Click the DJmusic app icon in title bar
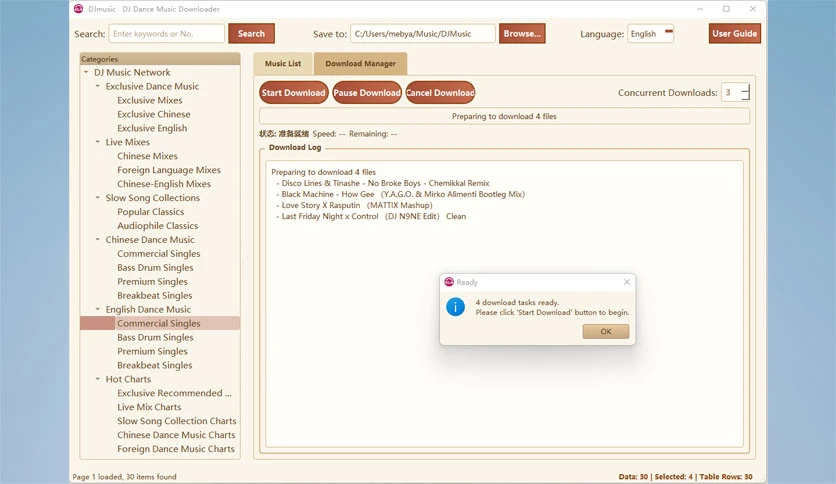The height and width of the screenshot is (484, 836). [x=78, y=9]
